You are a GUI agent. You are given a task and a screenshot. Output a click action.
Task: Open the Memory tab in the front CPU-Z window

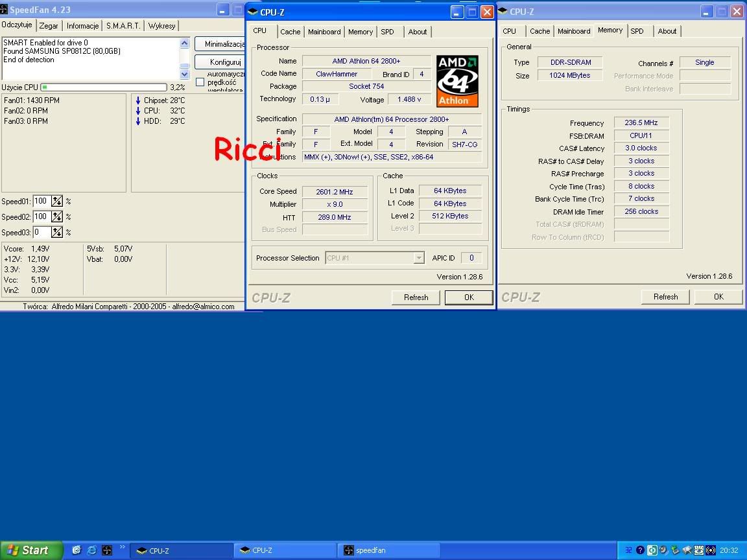360,32
